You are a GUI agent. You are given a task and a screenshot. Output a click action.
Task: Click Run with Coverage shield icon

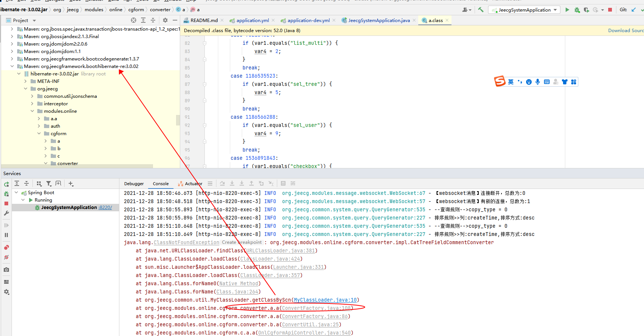(586, 10)
